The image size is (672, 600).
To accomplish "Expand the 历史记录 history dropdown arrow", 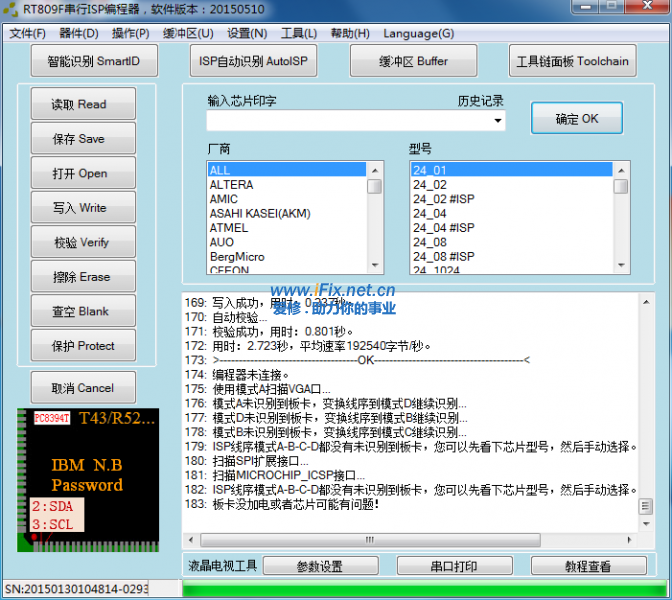I will 498,120.
